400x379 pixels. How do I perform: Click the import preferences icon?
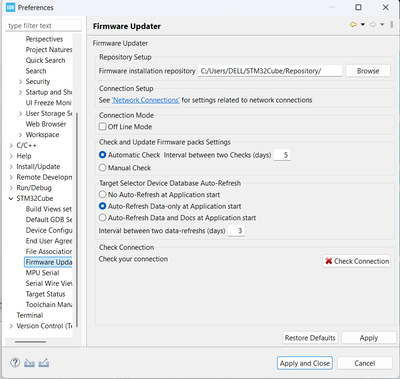click(29, 363)
